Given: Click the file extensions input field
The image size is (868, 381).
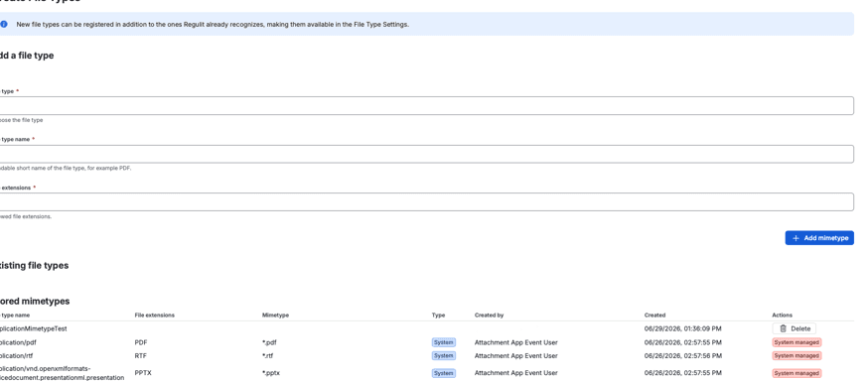Looking at the screenshot, I should (427, 201).
